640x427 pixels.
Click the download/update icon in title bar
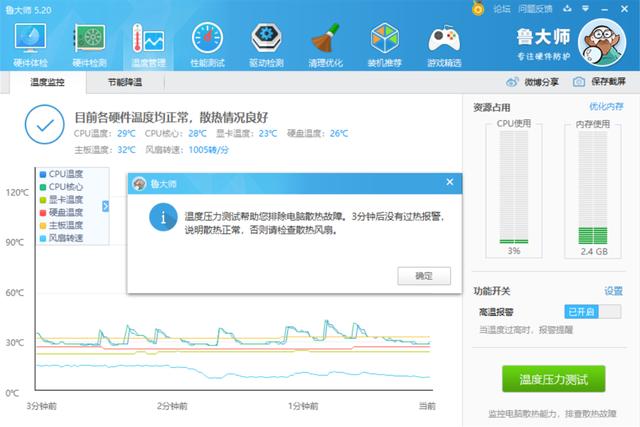(x=567, y=8)
